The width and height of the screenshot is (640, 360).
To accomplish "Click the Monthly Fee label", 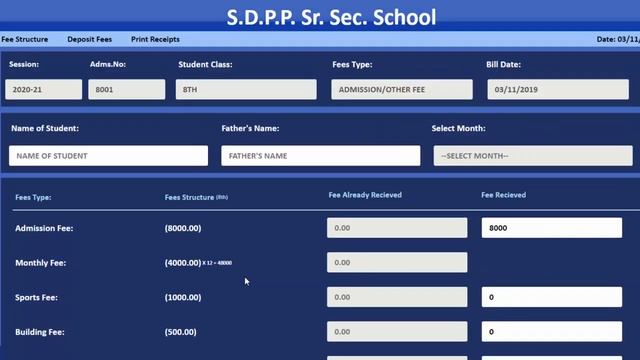I will coord(40,263).
